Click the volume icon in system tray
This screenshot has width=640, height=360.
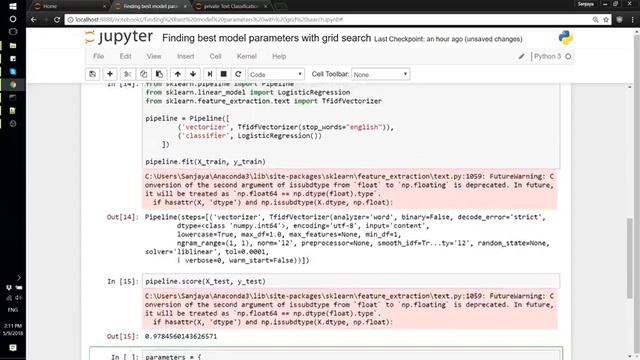18,298
